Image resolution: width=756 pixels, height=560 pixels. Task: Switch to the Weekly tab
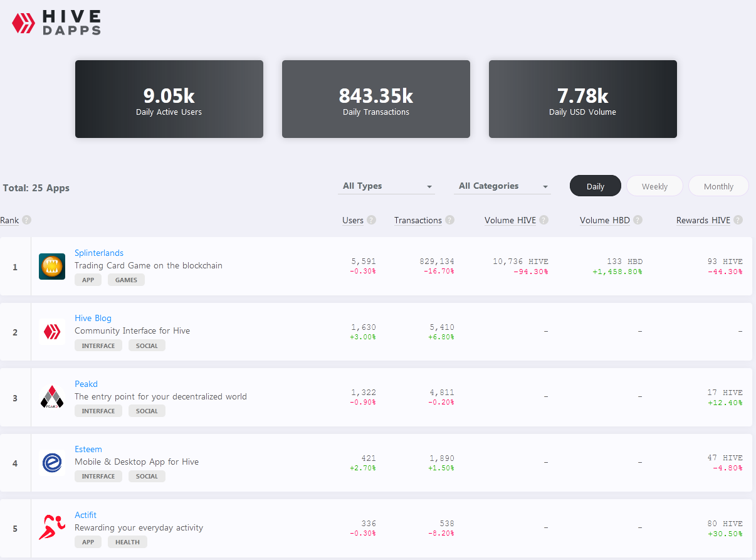(x=654, y=186)
